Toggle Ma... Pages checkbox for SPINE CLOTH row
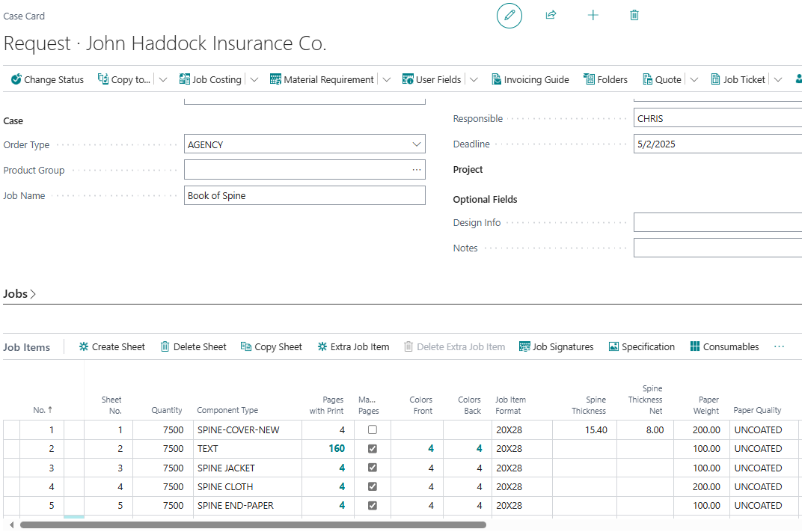 pyautogui.click(x=373, y=486)
